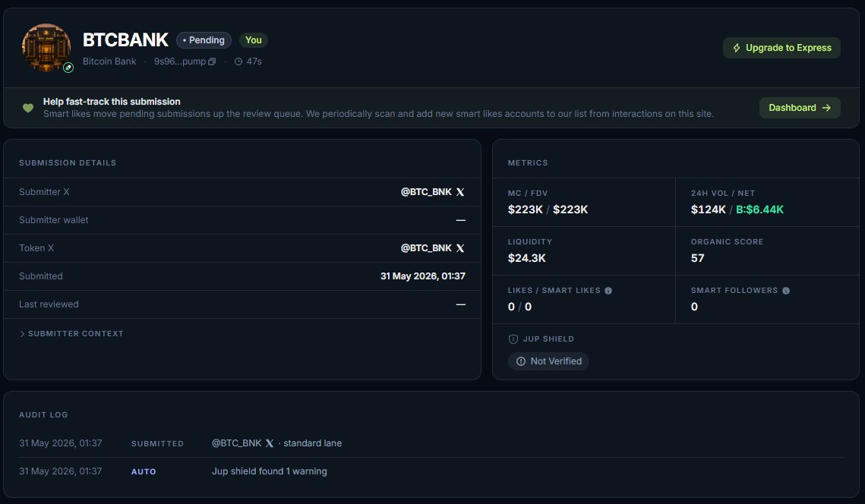
Task: Click the Not Verified badge
Action: click(548, 361)
